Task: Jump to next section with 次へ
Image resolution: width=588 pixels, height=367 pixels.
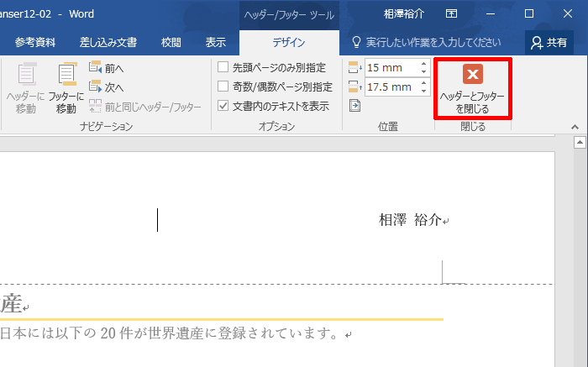Action: [x=107, y=87]
